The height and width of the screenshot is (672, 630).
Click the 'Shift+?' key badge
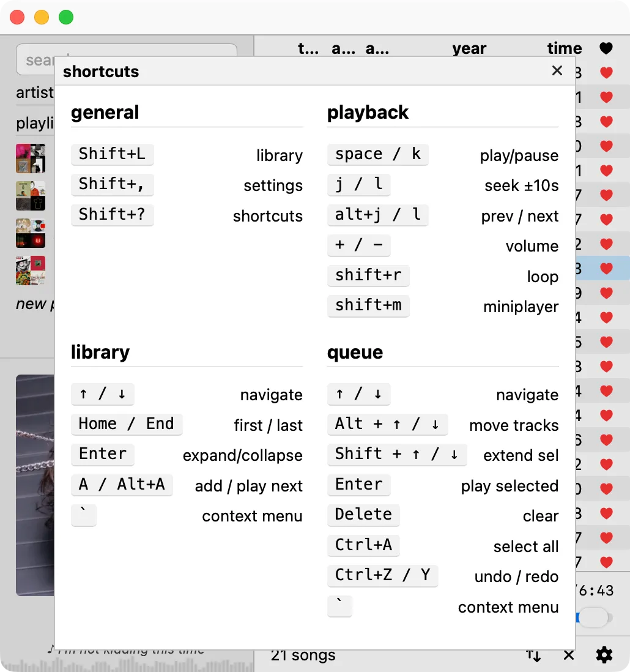[112, 214]
